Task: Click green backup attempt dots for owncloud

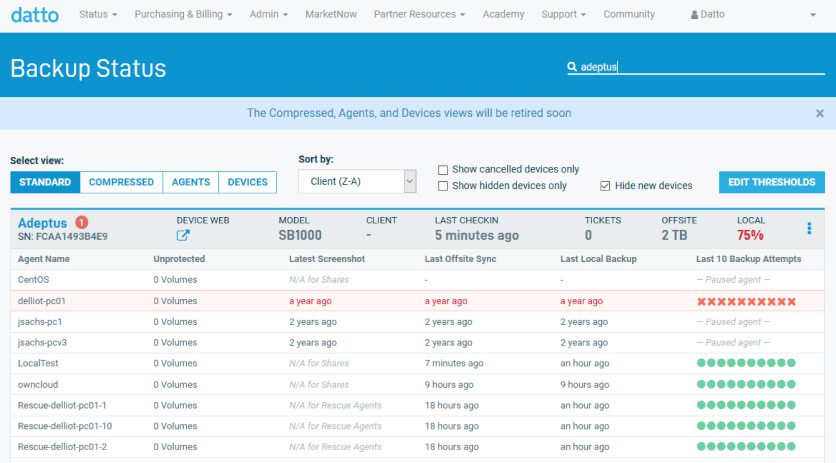Action: point(746,385)
